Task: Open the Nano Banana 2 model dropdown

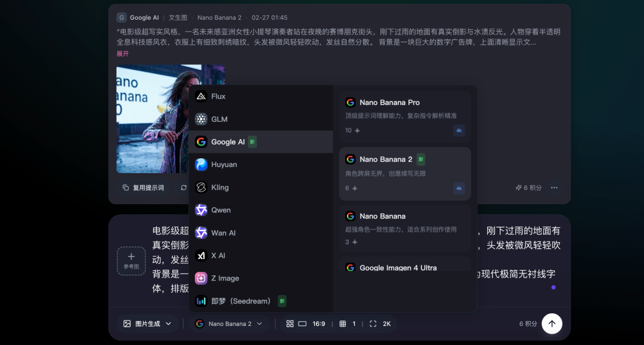Action: point(229,324)
